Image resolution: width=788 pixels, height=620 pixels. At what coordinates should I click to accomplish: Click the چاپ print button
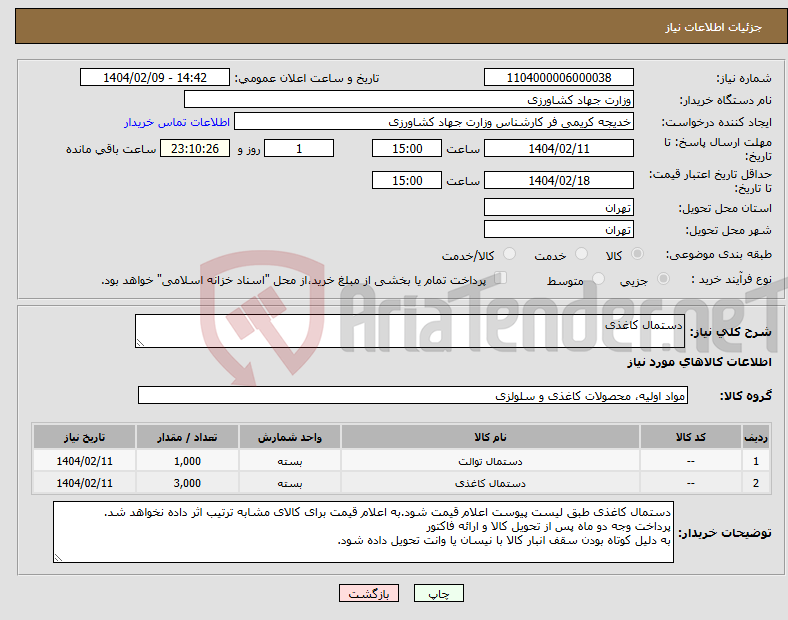pyautogui.click(x=439, y=593)
